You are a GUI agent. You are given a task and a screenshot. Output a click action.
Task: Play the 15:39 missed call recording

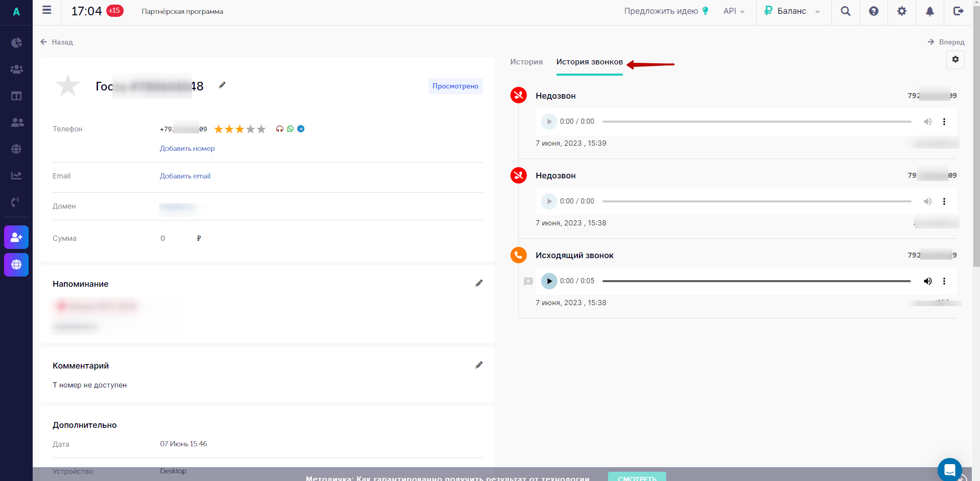(549, 122)
